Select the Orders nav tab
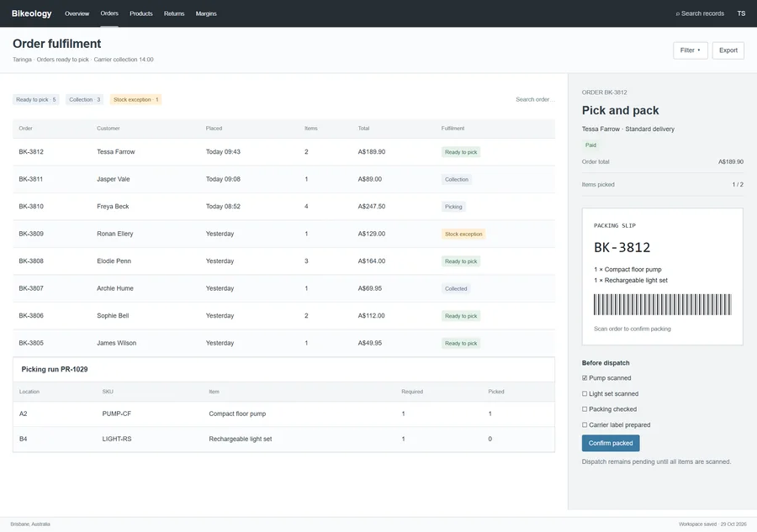 (109, 13)
